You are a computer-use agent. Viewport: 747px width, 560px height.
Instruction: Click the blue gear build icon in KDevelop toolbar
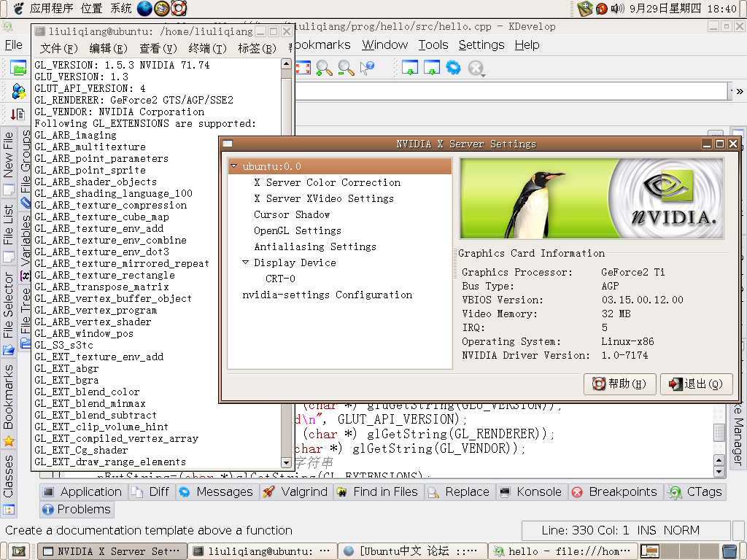point(453,68)
